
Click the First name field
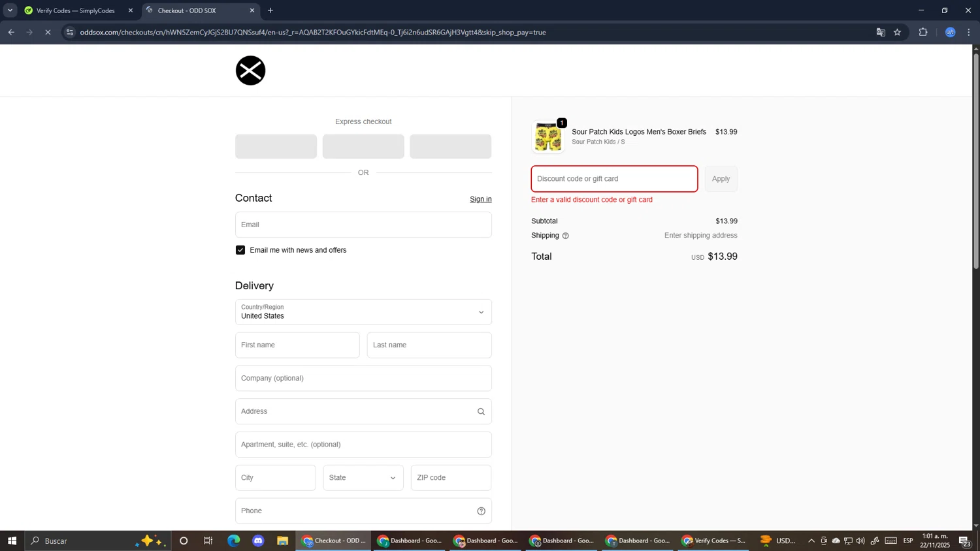(x=297, y=345)
